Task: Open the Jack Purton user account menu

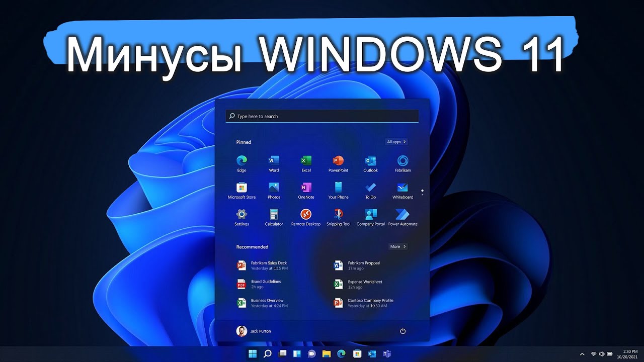Action: tap(254, 331)
